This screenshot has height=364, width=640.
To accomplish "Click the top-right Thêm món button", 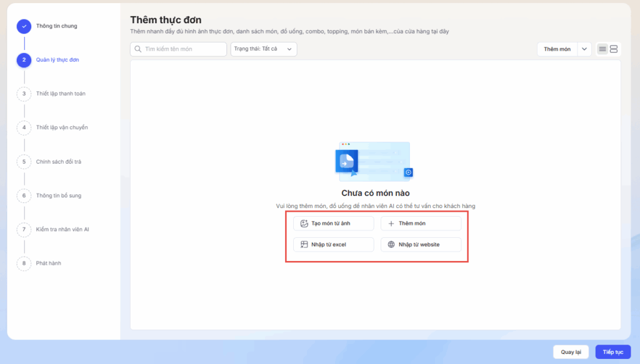I will click(x=557, y=49).
